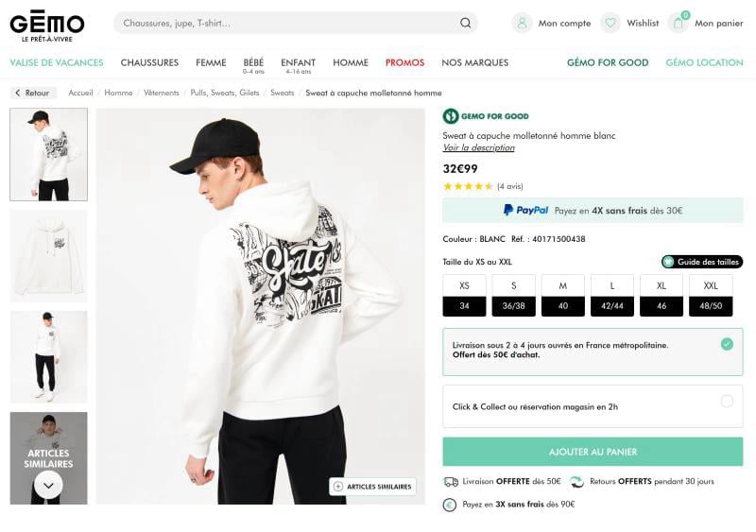The width and height of the screenshot is (756, 532).
Task: Open the shopping bag basket icon
Action: pos(678,23)
